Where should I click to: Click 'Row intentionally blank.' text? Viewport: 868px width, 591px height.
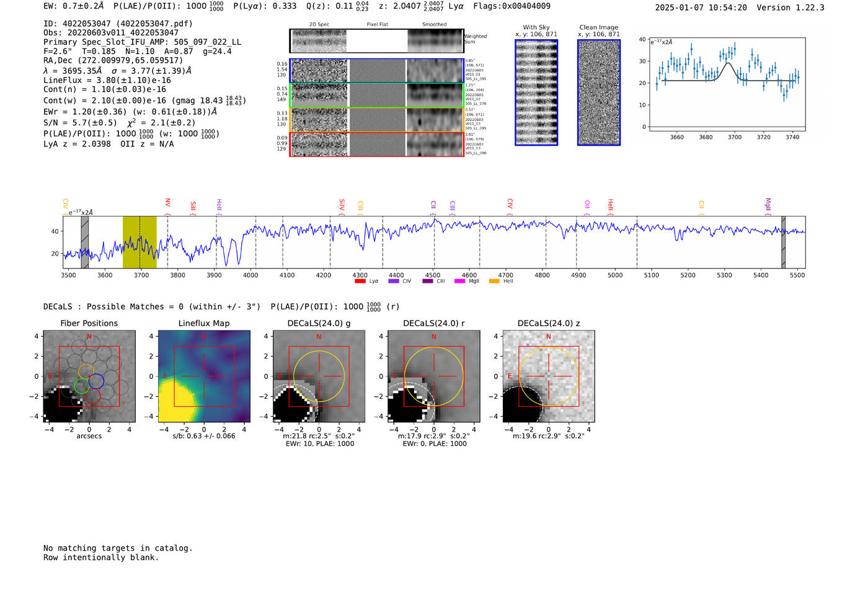(101, 558)
